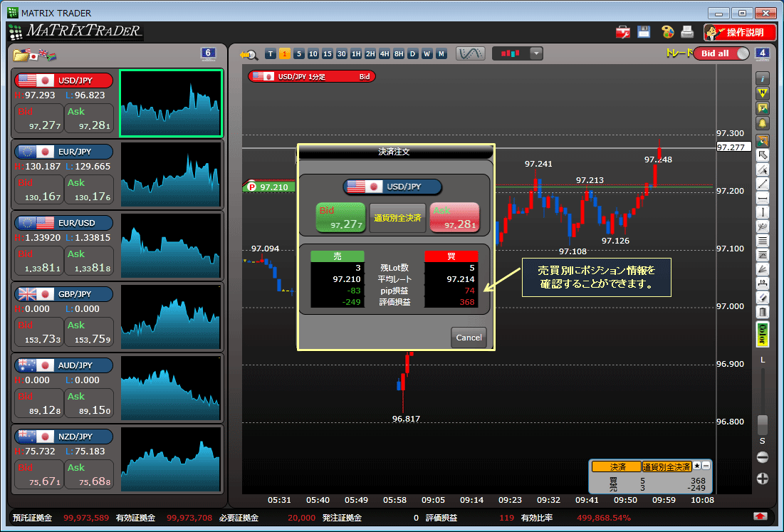Select the parallel horizontal lines tool
Screen dimensions: 784x532
coord(763,241)
